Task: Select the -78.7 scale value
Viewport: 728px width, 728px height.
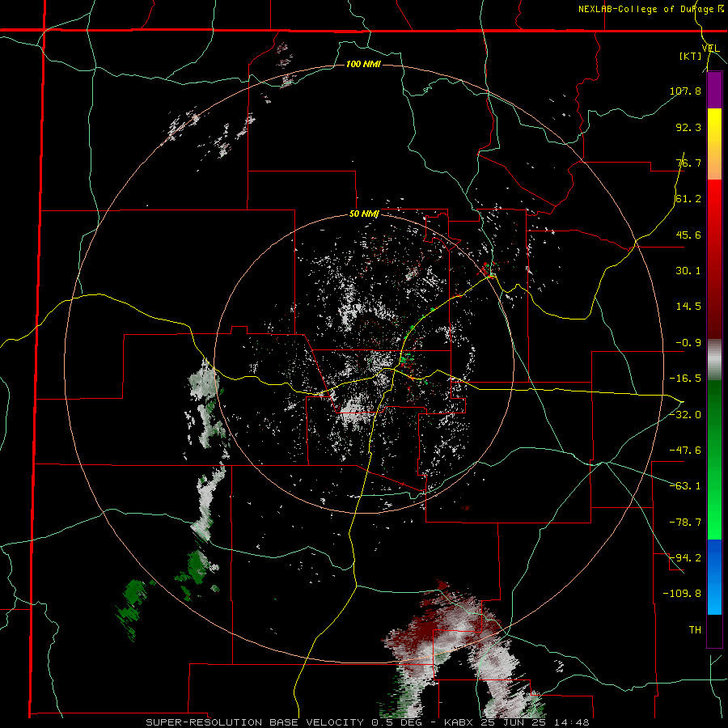Action: pos(685,523)
